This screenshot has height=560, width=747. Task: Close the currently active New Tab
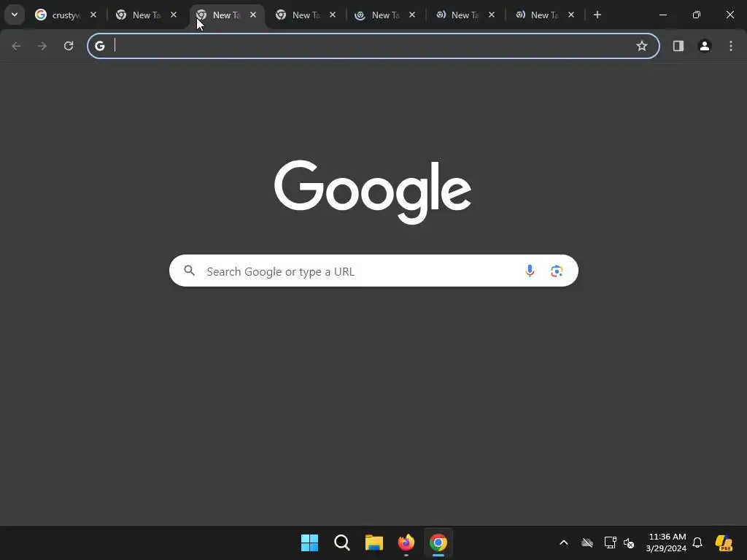point(253,15)
